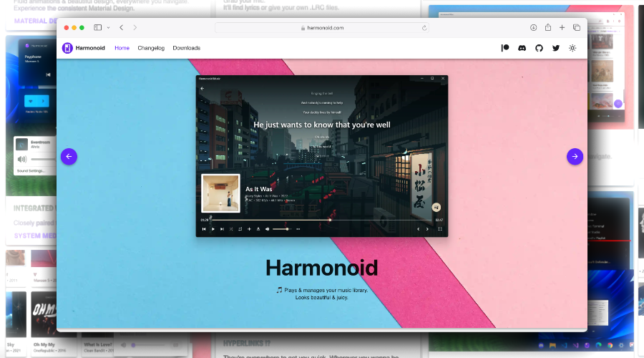Open the Changelog page

[x=151, y=48]
